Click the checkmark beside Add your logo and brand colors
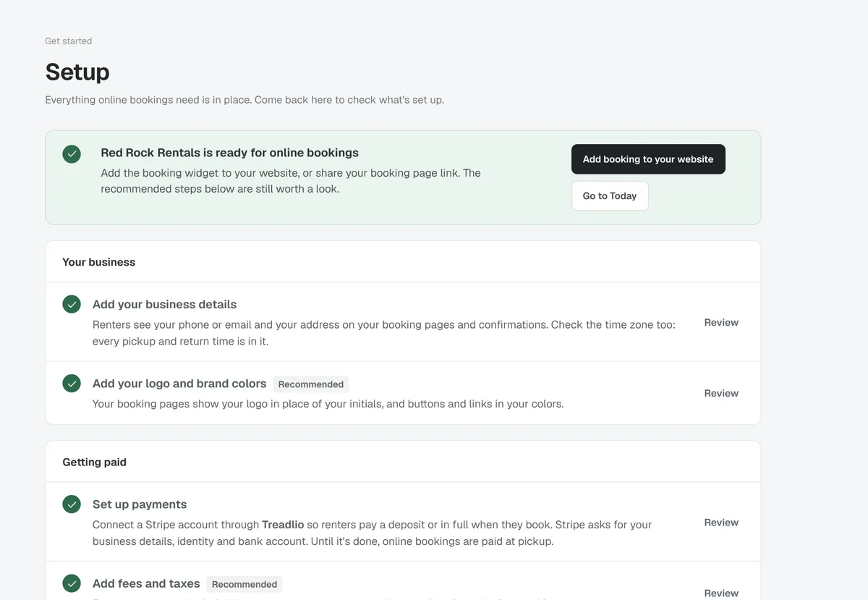 [72, 384]
